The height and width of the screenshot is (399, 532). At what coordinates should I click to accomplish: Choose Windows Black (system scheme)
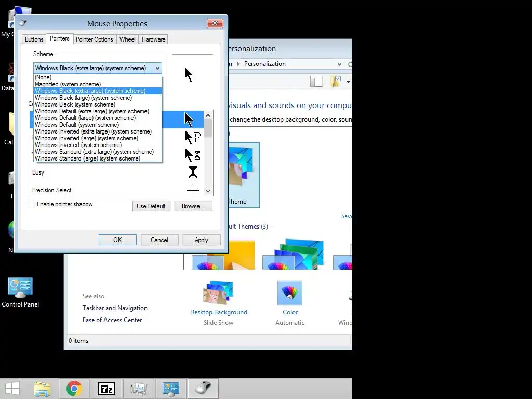[x=98, y=104]
